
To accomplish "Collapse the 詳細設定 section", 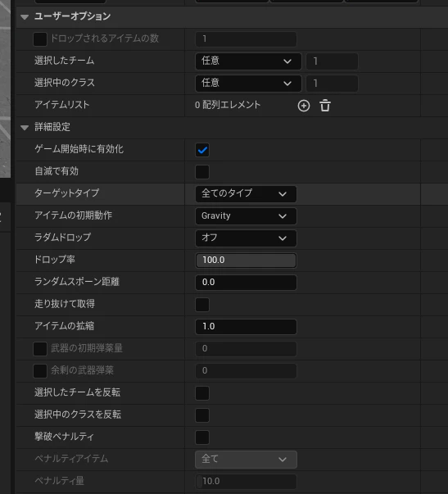I will pyautogui.click(x=25, y=128).
